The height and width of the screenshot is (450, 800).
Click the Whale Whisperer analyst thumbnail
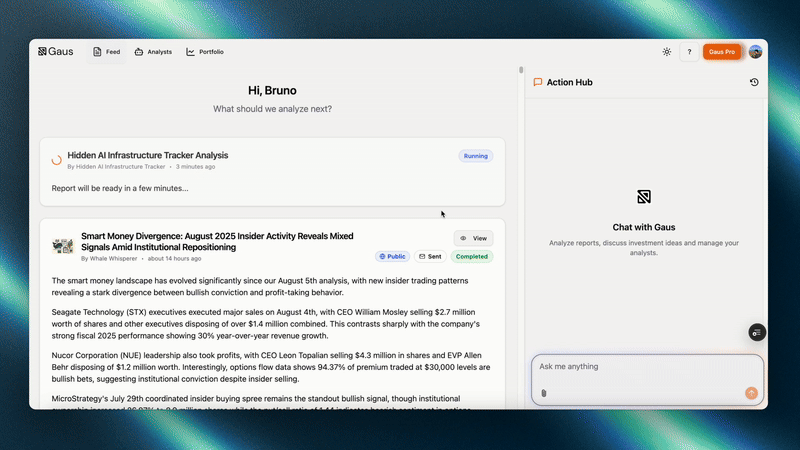pos(63,246)
